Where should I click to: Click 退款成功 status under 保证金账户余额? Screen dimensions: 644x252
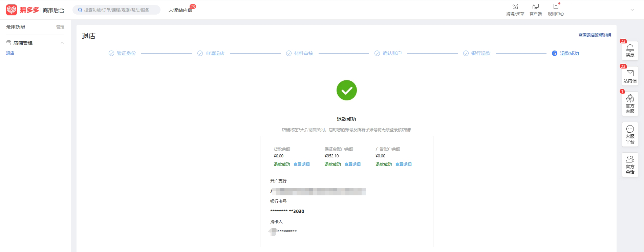[332, 164]
